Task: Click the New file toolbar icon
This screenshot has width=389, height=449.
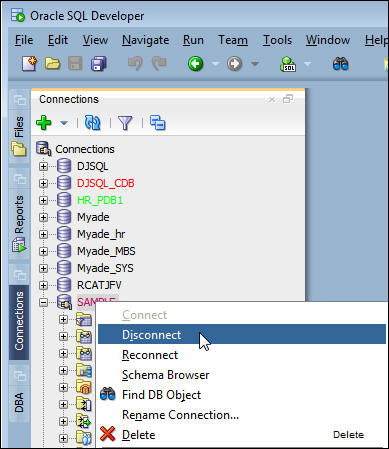Action: (29, 63)
